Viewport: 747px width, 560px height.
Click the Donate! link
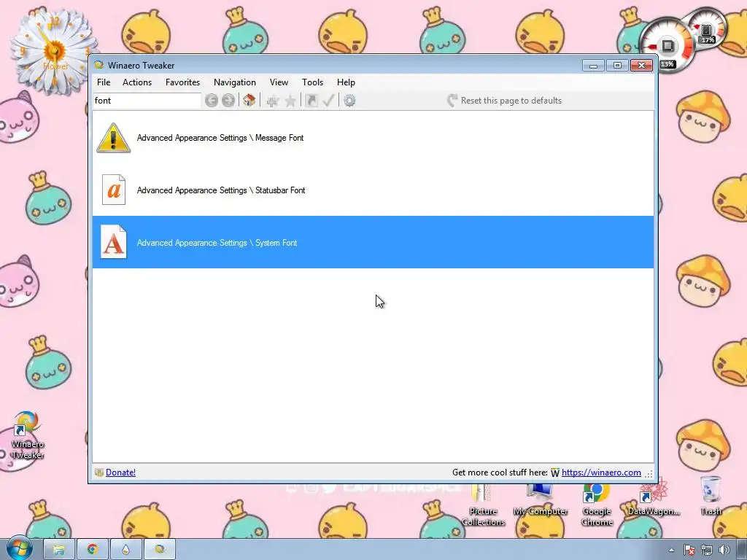pyautogui.click(x=120, y=472)
